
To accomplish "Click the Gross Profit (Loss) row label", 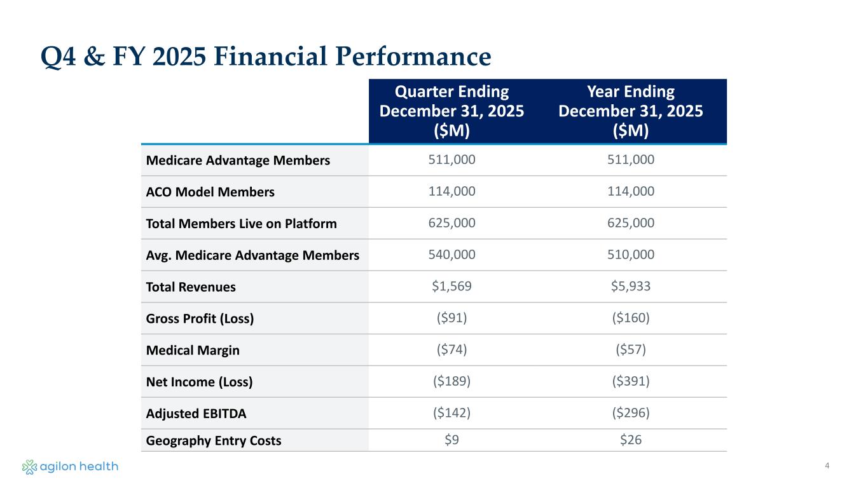I will 200,318.
